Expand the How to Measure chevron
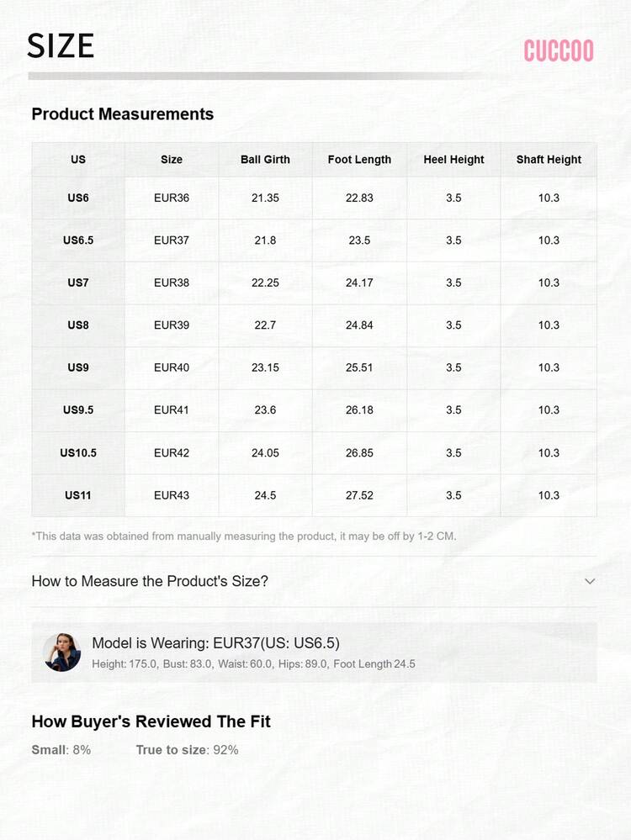 pos(590,581)
